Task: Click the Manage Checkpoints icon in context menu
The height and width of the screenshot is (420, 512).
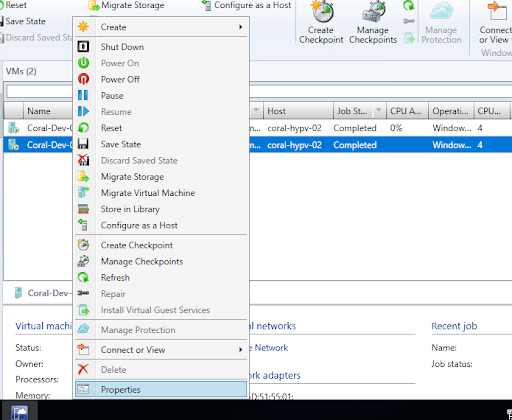Action: (83, 261)
